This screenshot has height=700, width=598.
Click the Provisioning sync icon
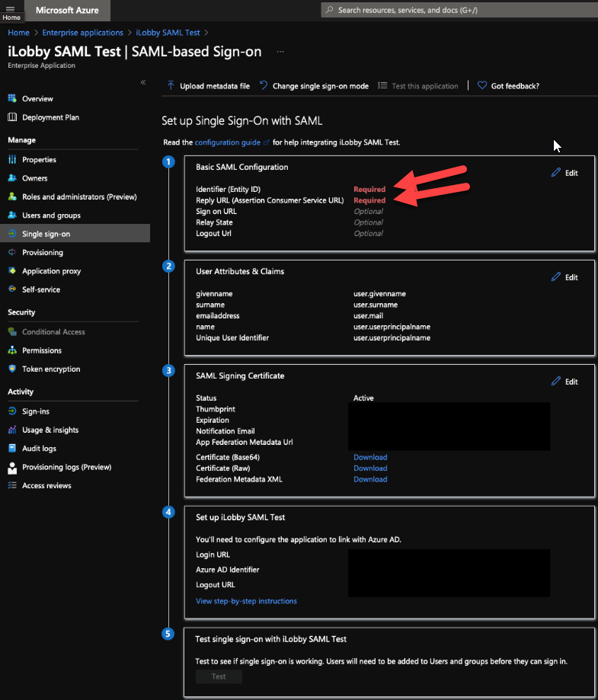click(12, 252)
